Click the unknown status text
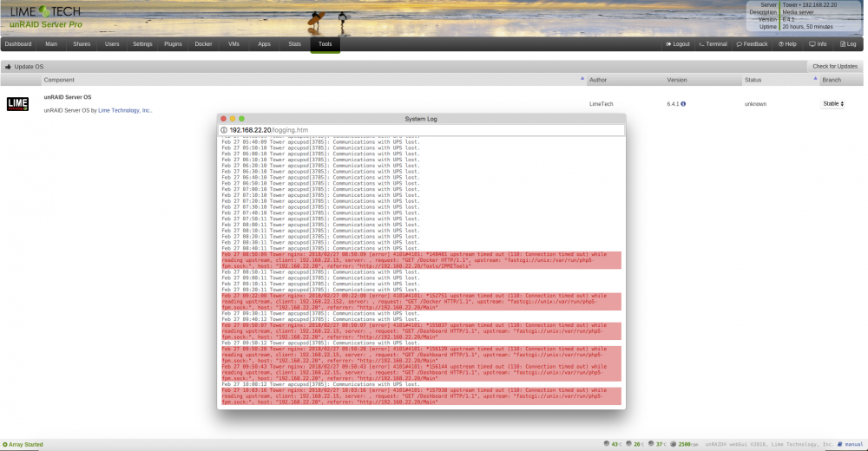 coord(756,104)
